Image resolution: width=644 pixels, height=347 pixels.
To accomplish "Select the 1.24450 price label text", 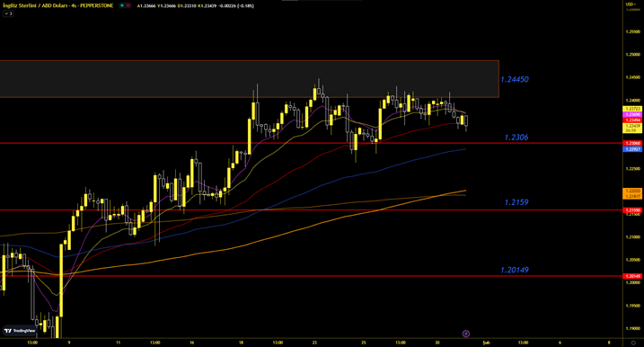I will (515, 79).
